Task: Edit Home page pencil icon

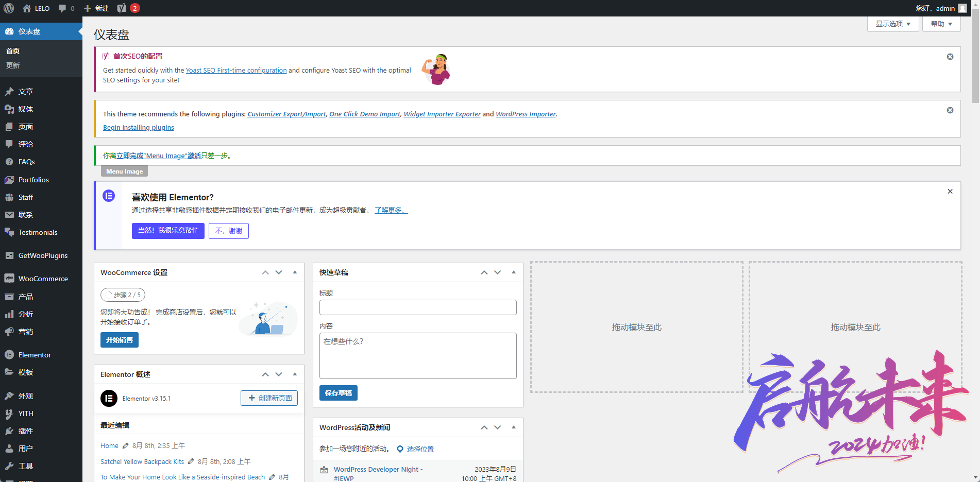Action: (125, 446)
